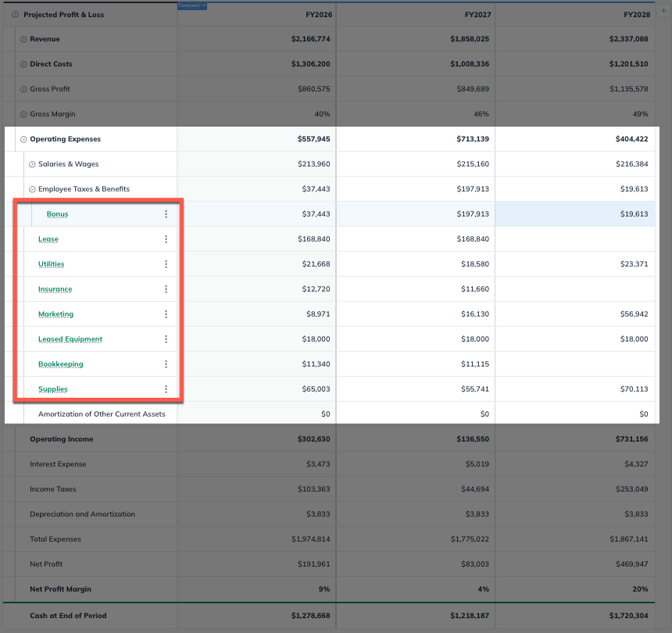Click the Interest Expense row label

tap(58, 464)
